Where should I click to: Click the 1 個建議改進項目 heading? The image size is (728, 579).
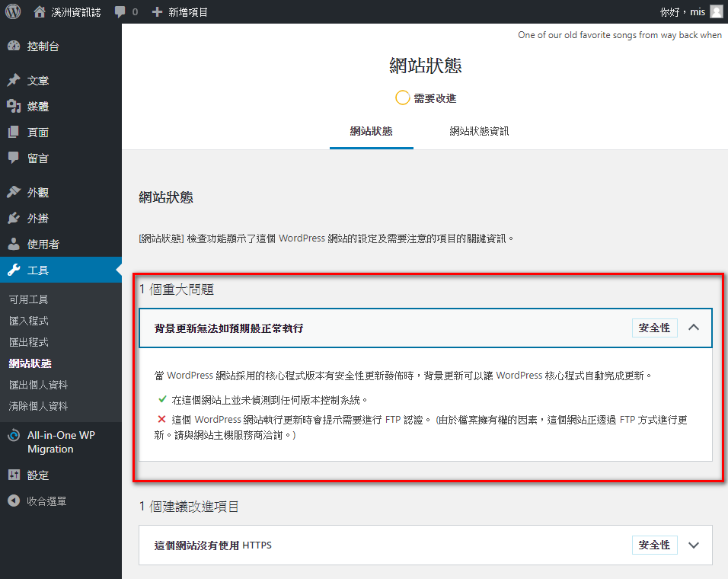point(189,507)
